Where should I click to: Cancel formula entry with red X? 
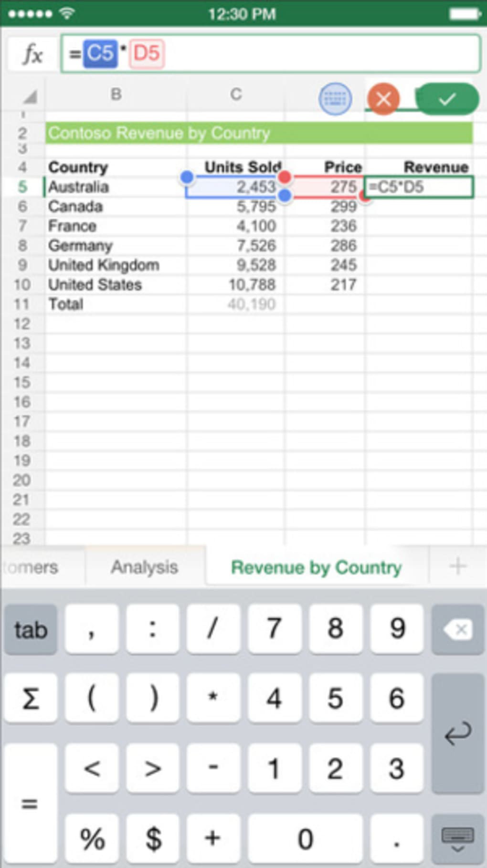pyautogui.click(x=383, y=99)
